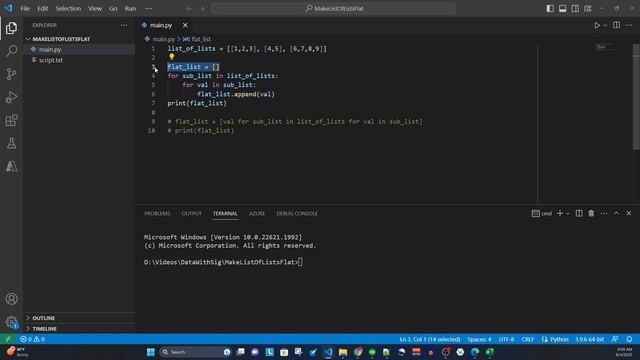
Task: Open Windows Start button
Action: click(x=151, y=352)
